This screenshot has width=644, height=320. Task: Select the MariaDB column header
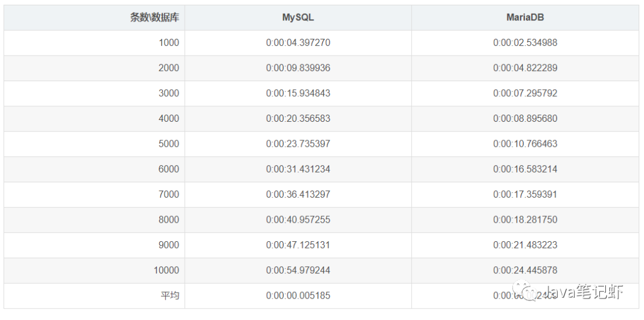pyautogui.click(x=525, y=17)
